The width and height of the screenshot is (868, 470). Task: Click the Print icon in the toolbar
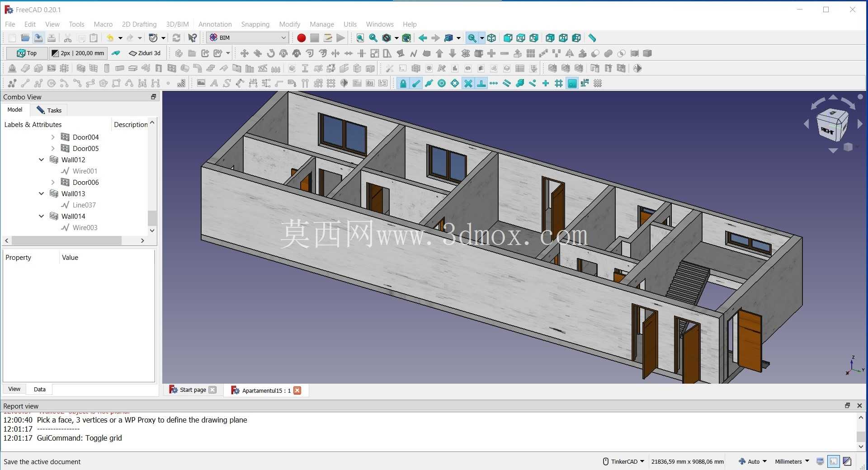pyautogui.click(x=52, y=38)
